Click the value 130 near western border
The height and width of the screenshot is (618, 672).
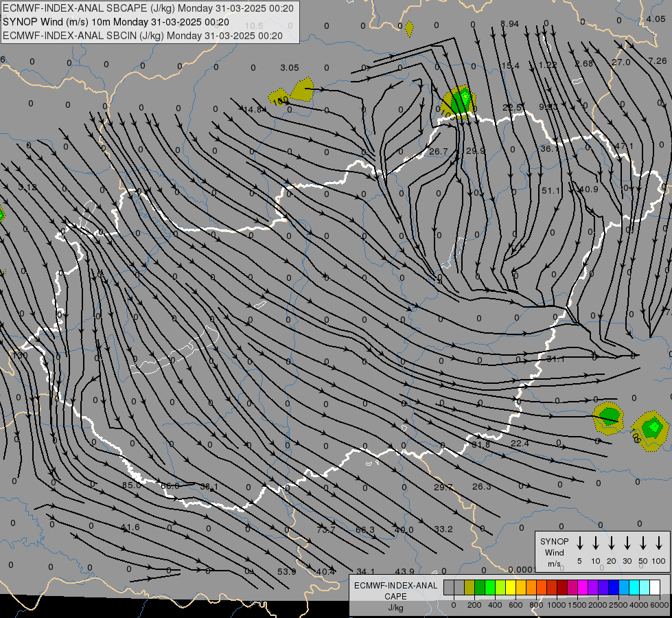20,355
